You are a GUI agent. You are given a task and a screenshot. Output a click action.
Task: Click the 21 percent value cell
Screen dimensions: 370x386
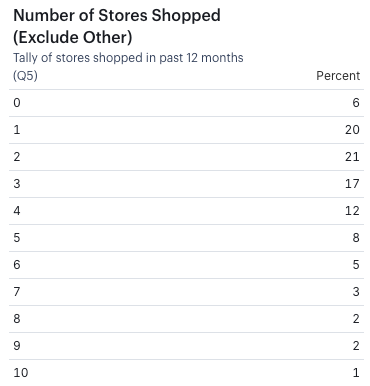click(x=352, y=157)
